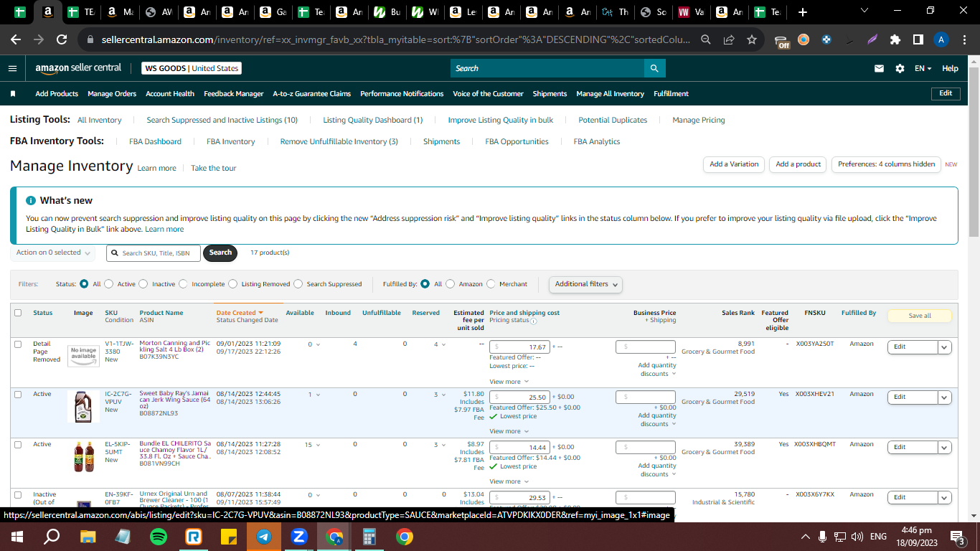The height and width of the screenshot is (551, 980).
Task: Reload the page with the browser refresh icon
Action: (x=62, y=40)
